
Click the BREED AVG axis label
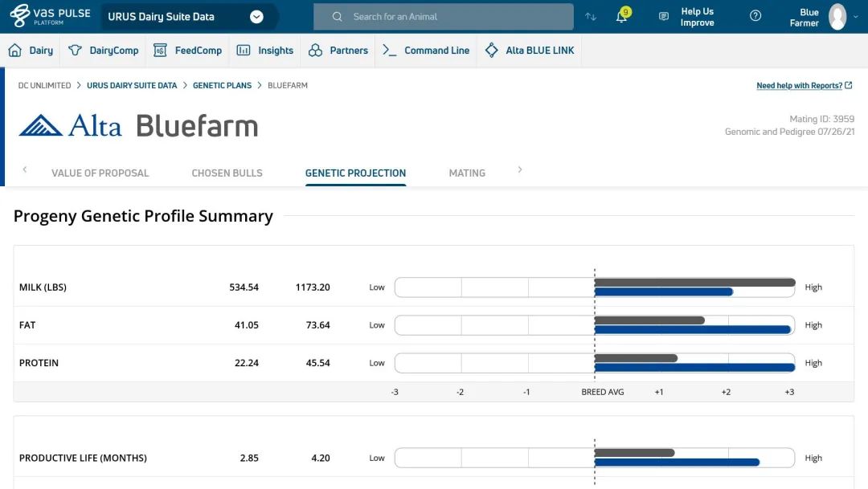click(x=602, y=392)
